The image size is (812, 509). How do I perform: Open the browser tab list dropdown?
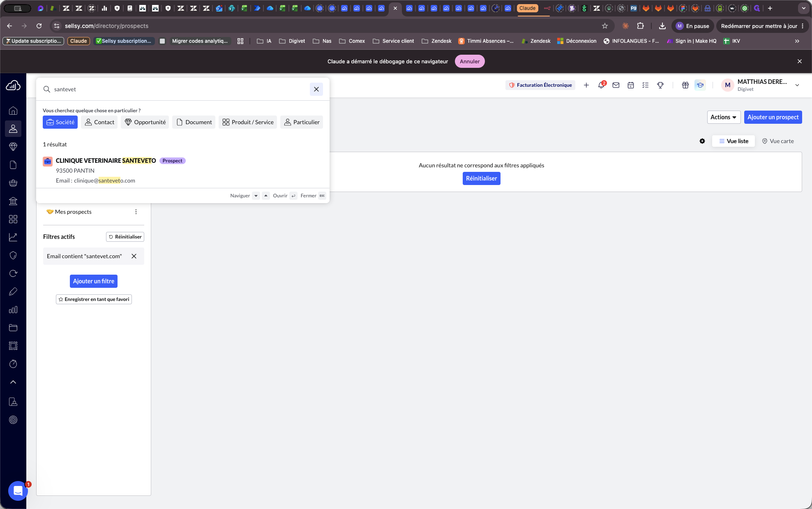coord(804,8)
